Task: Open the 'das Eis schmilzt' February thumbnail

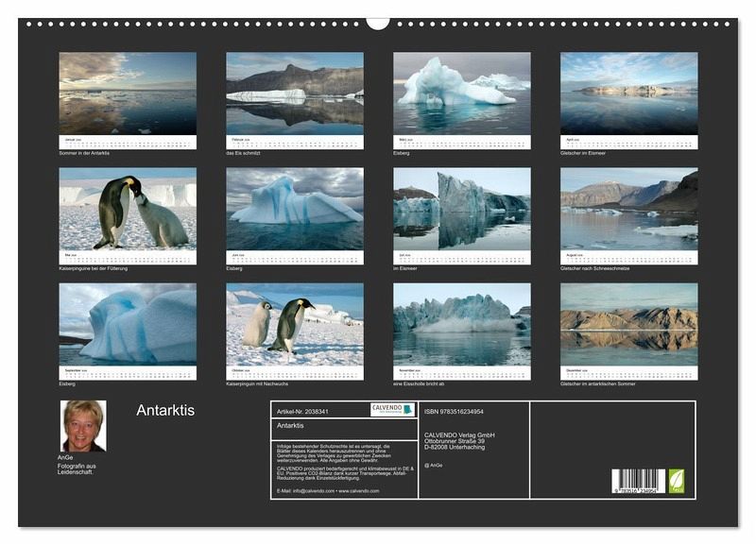Action: (294, 94)
